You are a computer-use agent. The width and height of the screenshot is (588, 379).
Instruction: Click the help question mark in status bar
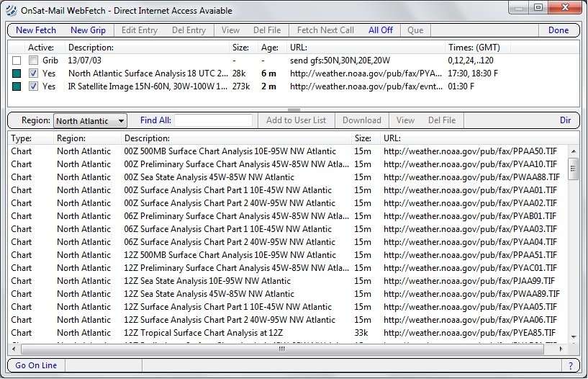tap(571, 365)
